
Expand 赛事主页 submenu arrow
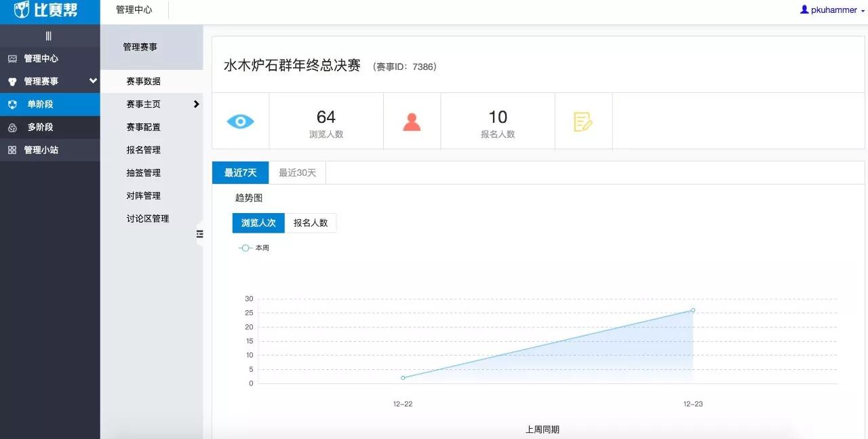[197, 104]
